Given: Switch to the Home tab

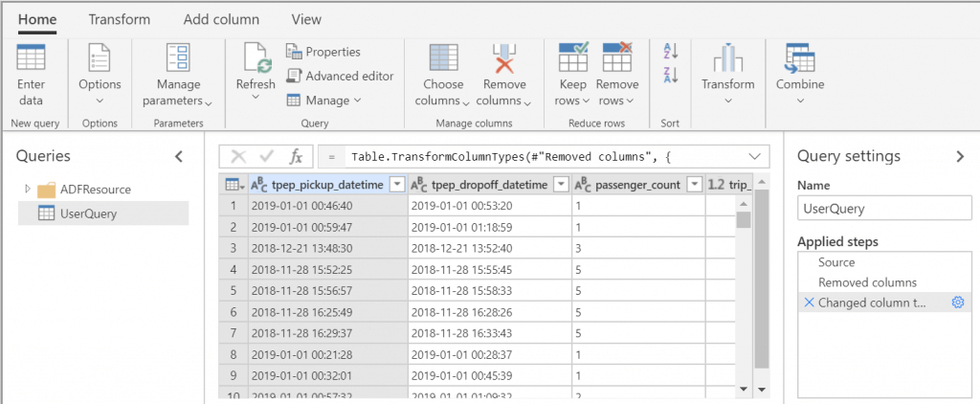Looking at the screenshot, I should pyautogui.click(x=37, y=19).
